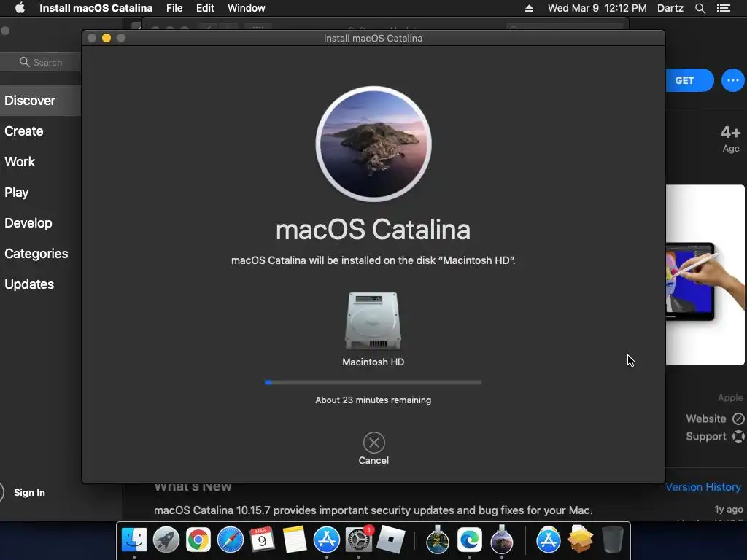This screenshot has width=747, height=560.
Task: Open the Support link in App Store
Action: (x=715, y=436)
